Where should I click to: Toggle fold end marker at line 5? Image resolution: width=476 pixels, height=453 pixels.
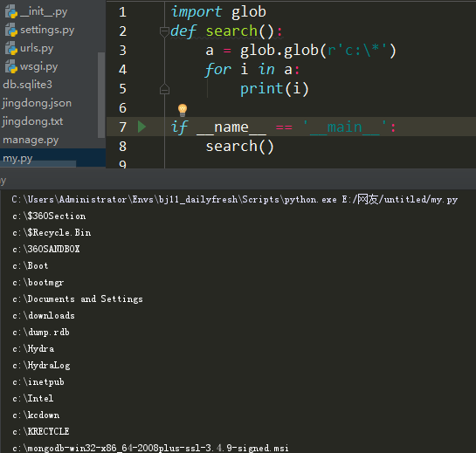click(x=164, y=89)
